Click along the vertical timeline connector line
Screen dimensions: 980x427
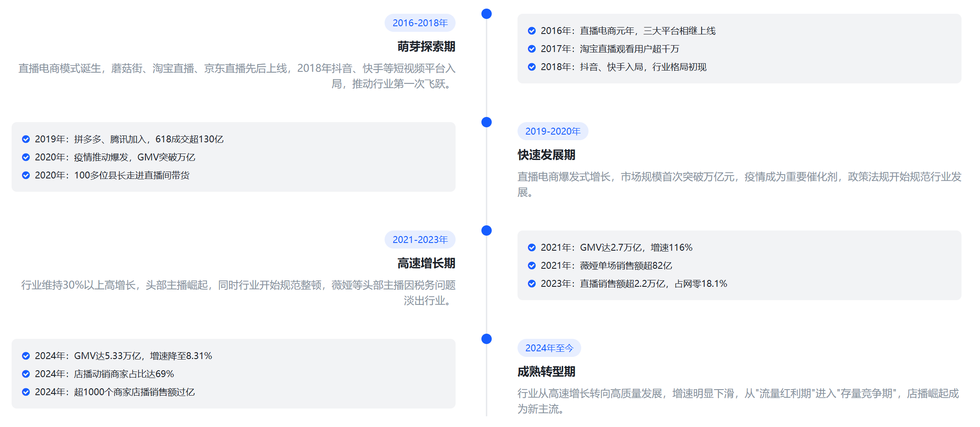coord(486,194)
